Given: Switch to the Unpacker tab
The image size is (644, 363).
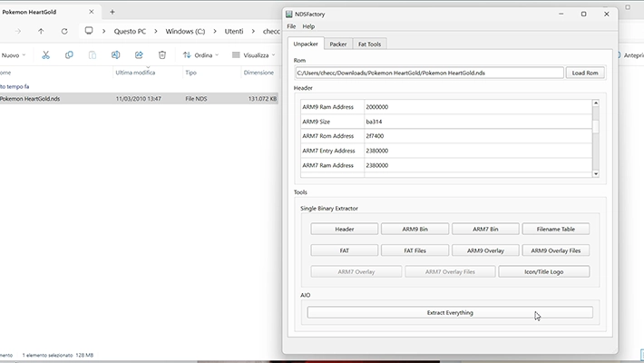Looking at the screenshot, I should (306, 44).
